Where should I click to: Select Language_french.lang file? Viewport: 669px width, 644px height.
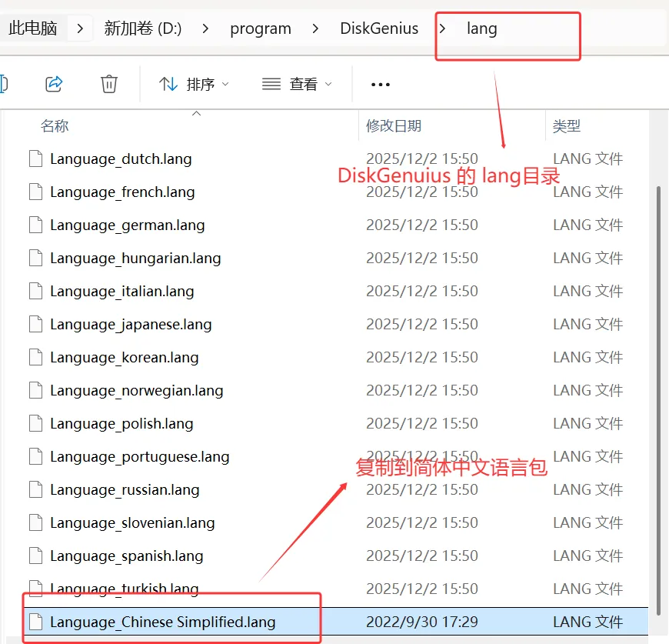[x=122, y=192]
